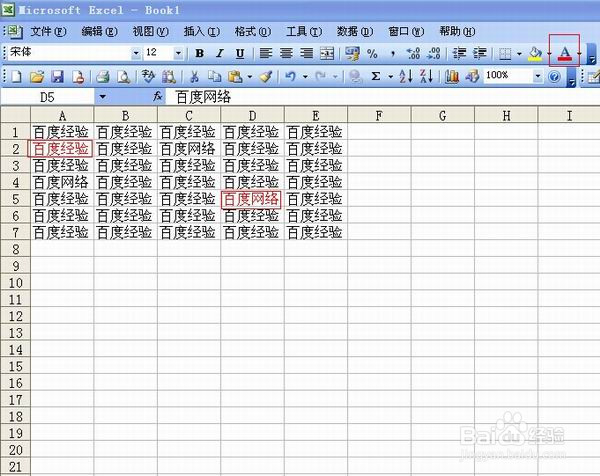Open the 格式(O) menu
Screen dimensions: 600x476
click(253, 31)
